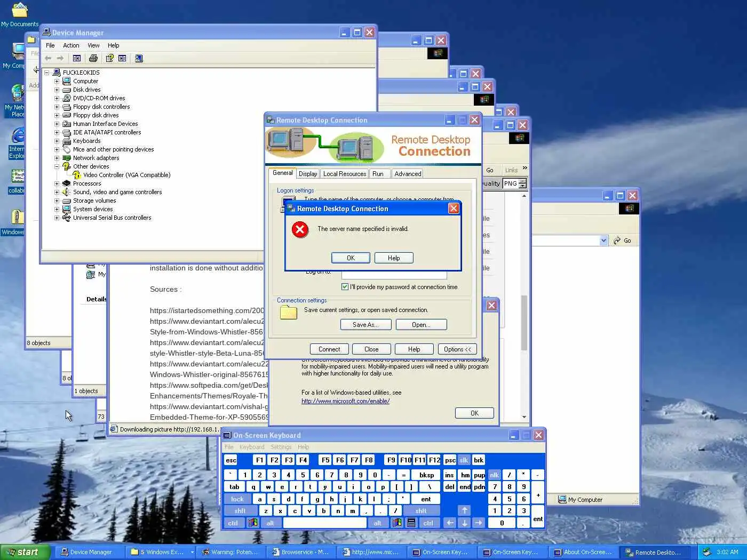Expand Mice and other pointing devices
Viewport: 747px width, 560px height.
[57, 149]
